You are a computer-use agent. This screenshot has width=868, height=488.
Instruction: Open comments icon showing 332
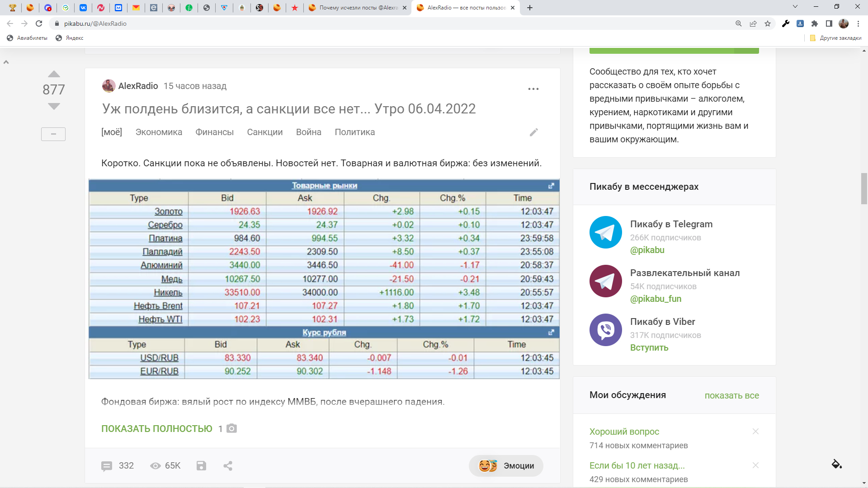pos(107,466)
